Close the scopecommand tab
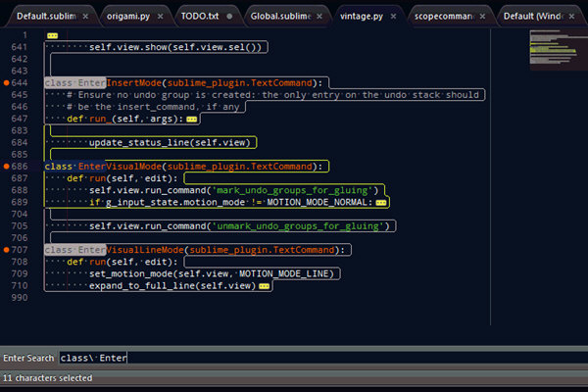588x392 pixels. pyautogui.click(x=482, y=16)
